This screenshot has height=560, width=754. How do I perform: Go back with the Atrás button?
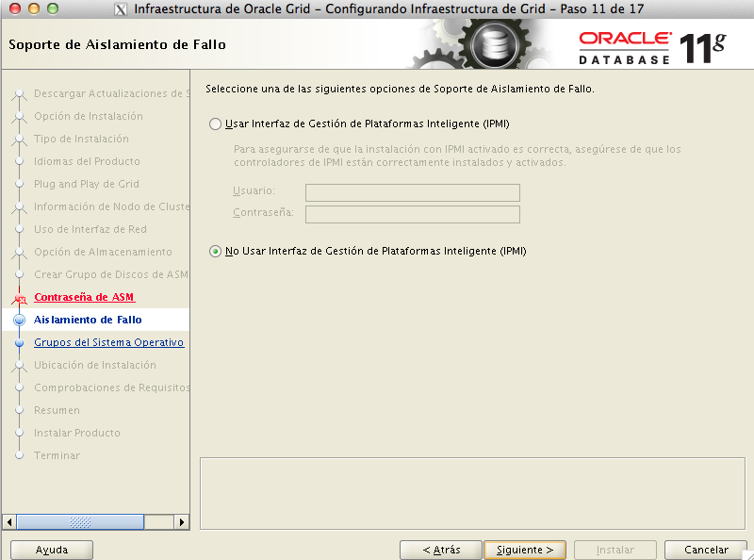coord(440,550)
